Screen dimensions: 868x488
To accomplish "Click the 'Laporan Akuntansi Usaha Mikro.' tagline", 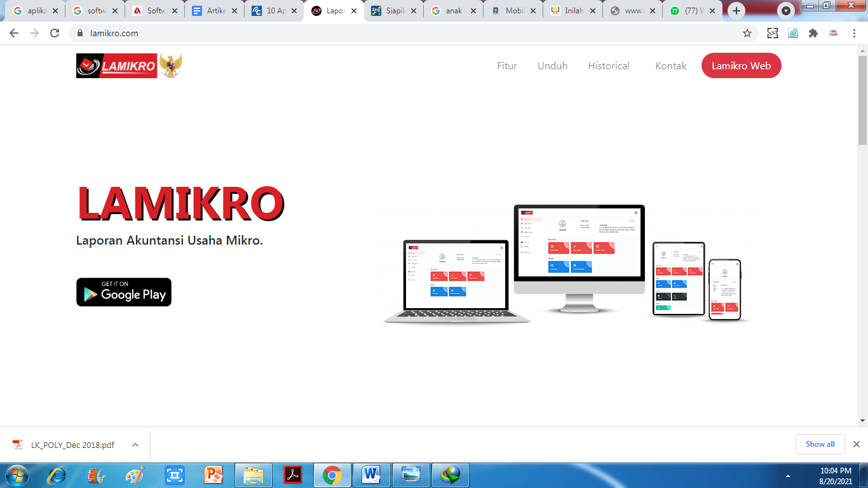I will (170, 241).
